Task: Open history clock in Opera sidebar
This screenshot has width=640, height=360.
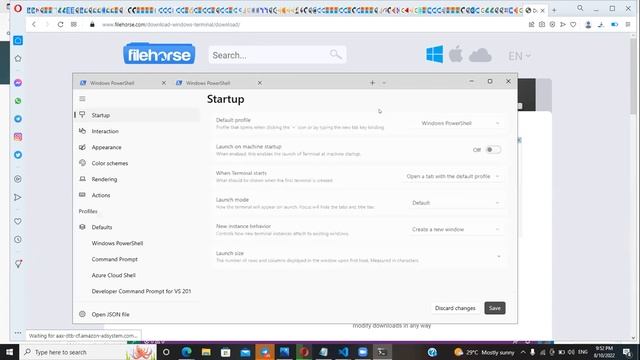Action: (x=18, y=240)
